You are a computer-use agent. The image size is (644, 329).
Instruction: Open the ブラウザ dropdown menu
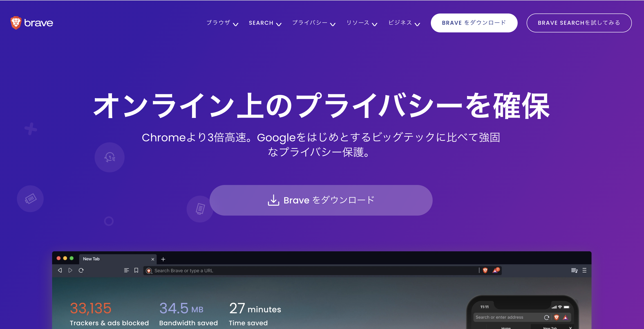222,23
